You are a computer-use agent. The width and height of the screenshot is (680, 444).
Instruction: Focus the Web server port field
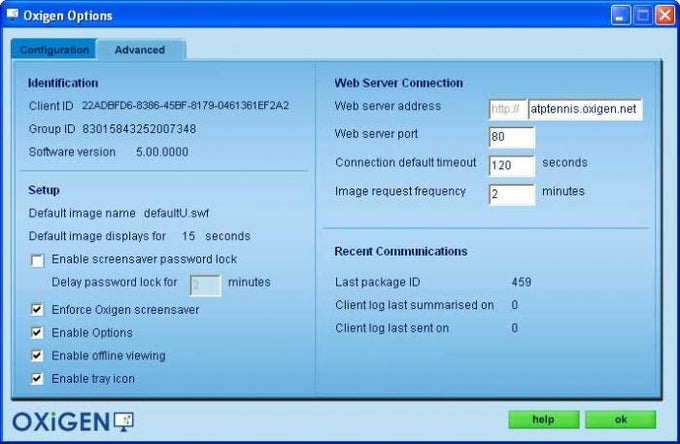[512, 137]
